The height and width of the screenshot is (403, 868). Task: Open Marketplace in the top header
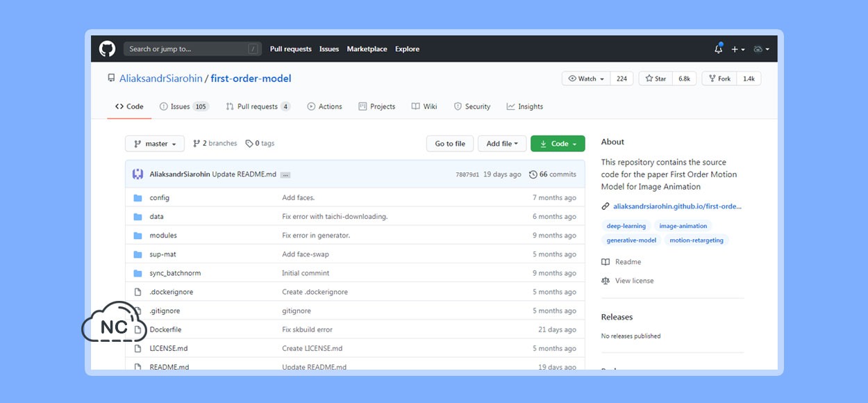(x=367, y=49)
